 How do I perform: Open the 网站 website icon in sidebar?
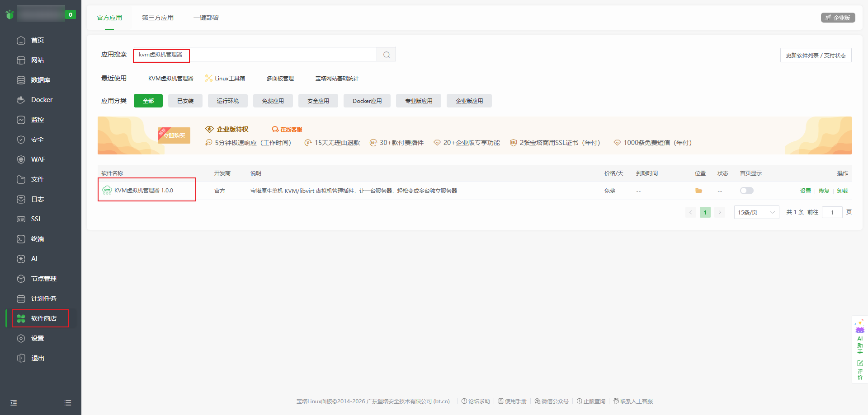click(21, 60)
